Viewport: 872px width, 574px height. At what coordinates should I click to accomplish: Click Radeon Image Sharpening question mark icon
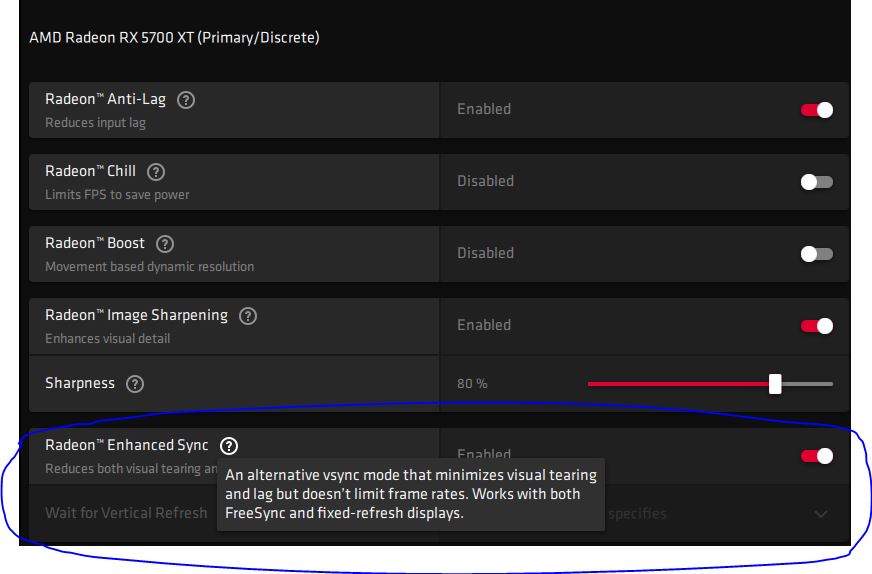pos(248,316)
